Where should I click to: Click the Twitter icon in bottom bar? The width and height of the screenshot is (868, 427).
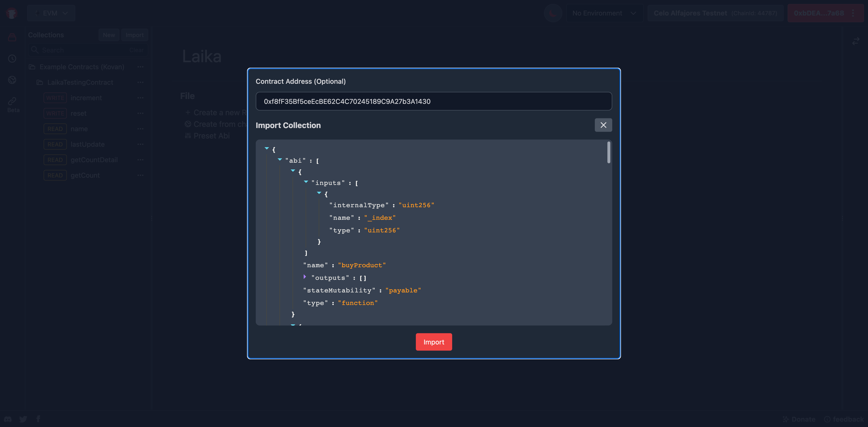tap(23, 419)
